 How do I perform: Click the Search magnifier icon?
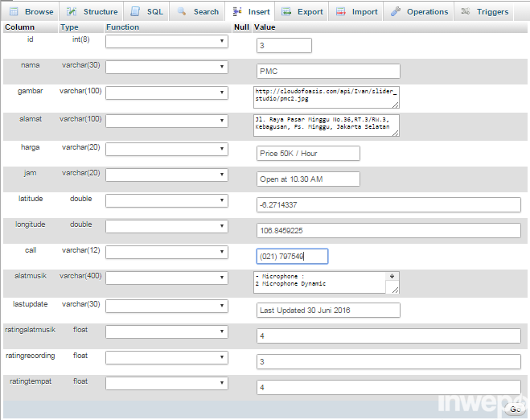[182, 12]
